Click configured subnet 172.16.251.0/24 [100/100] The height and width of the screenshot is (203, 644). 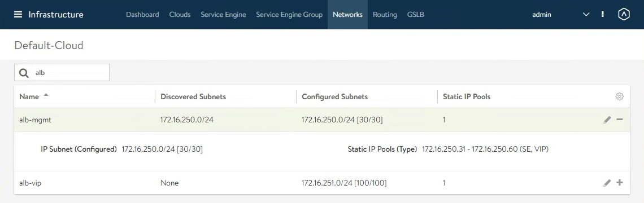[x=344, y=183]
